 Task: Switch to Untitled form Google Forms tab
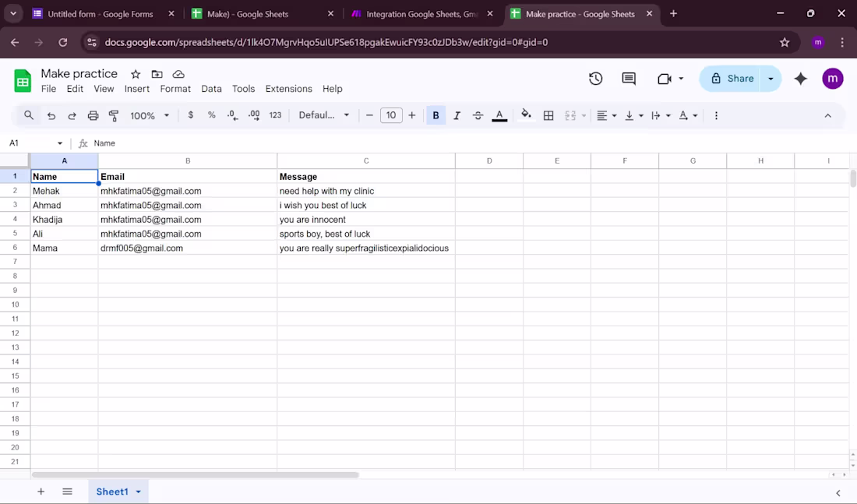[100, 14]
